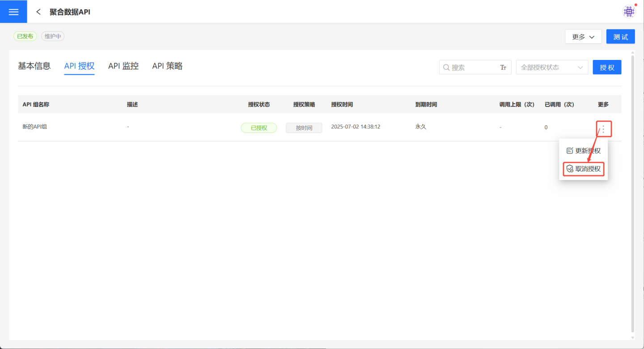
Task: Toggle the case-sensitive Tт search icon
Action: click(x=503, y=68)
